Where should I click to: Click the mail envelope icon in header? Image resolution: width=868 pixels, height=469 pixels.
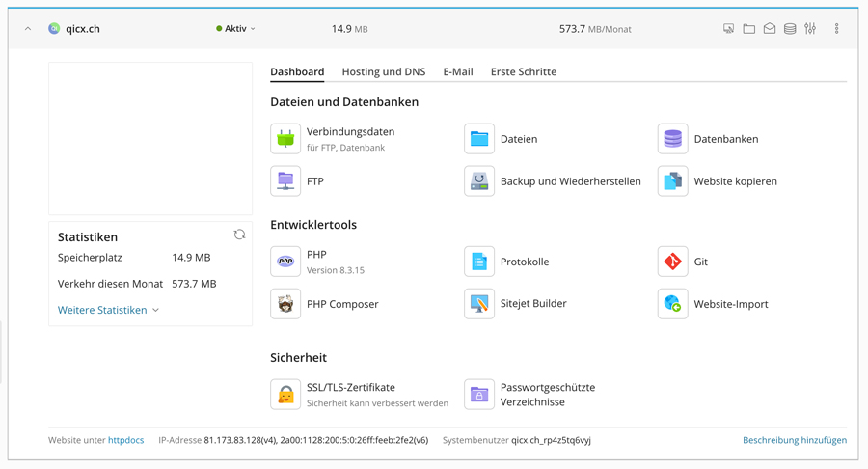coord(770,29)
